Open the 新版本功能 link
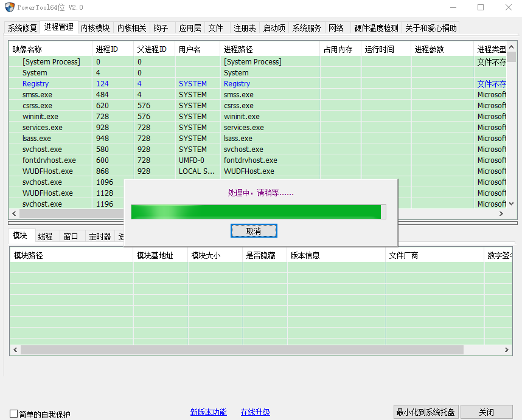Image resolution: width=522 pixels, height=420 pixels. click(208, 411)
